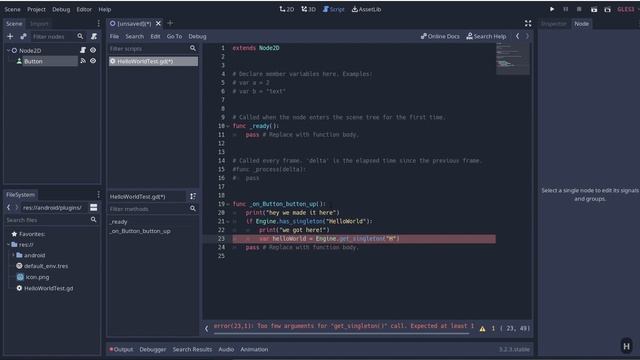
Task: Toggle alphabetical sorting of methods
Action: click(193, 196)
